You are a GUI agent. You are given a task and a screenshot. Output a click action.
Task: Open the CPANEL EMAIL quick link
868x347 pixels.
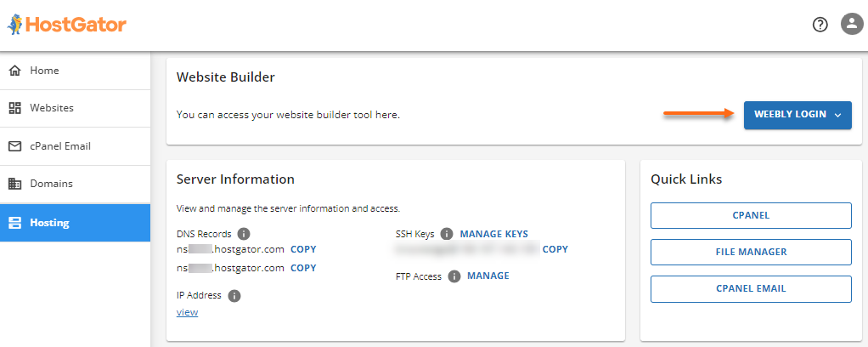coord(751,289)
